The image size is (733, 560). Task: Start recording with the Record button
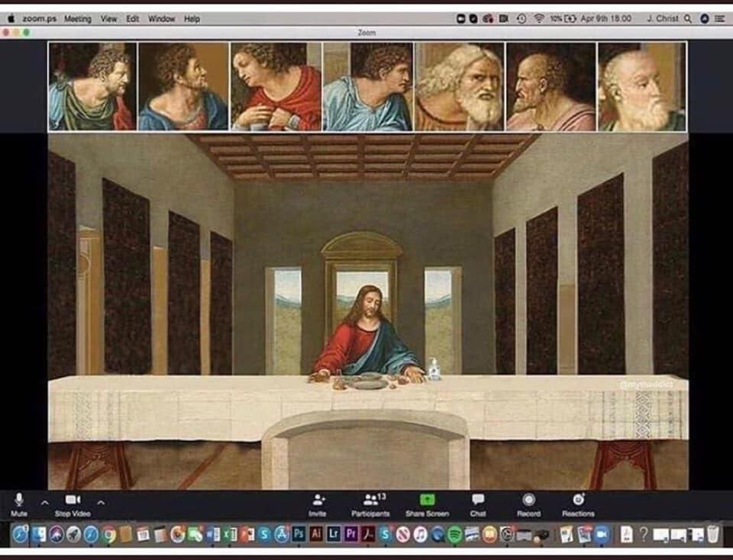point(528,505)
